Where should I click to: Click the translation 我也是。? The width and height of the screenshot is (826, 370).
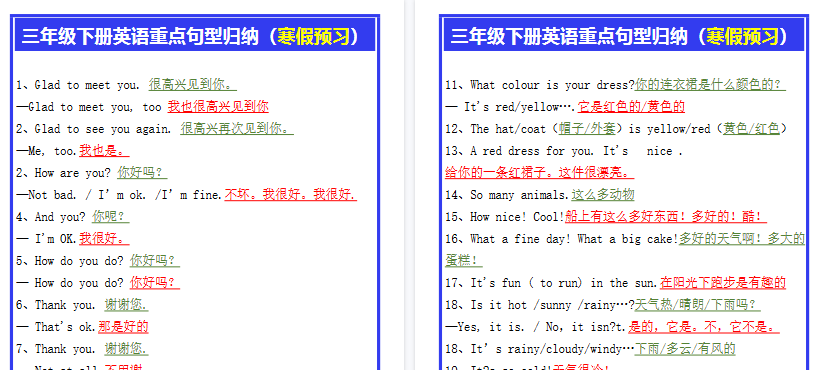click(104, 151)
